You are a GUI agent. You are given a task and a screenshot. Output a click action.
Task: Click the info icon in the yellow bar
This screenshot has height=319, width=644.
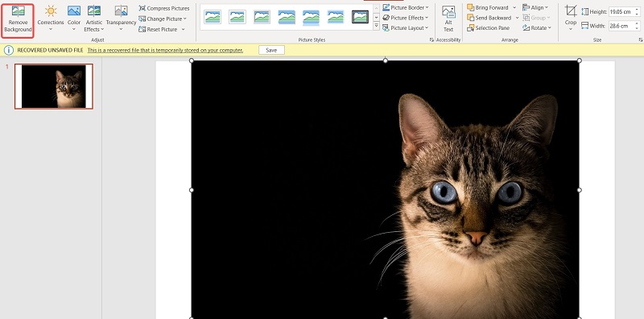pos(9,50)
